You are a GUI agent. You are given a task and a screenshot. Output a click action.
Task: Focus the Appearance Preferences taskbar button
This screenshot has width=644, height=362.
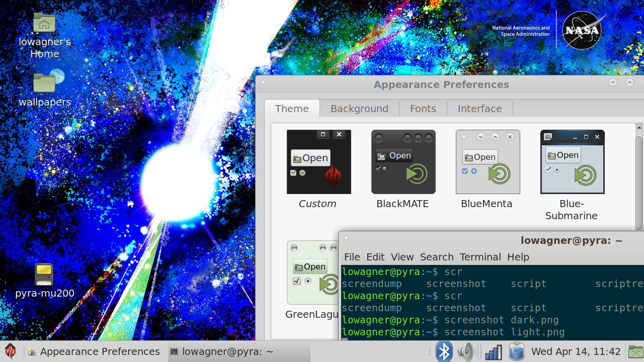94,351
